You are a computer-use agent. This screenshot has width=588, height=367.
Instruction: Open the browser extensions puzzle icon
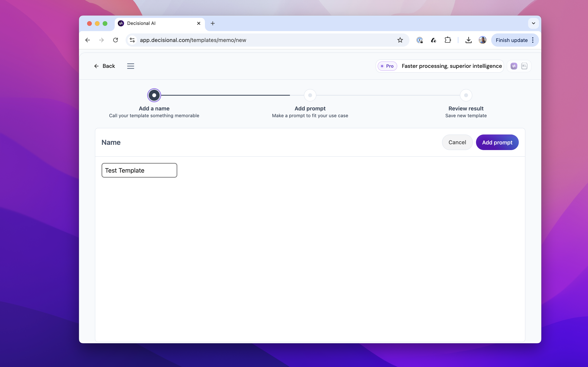point(447,40)
